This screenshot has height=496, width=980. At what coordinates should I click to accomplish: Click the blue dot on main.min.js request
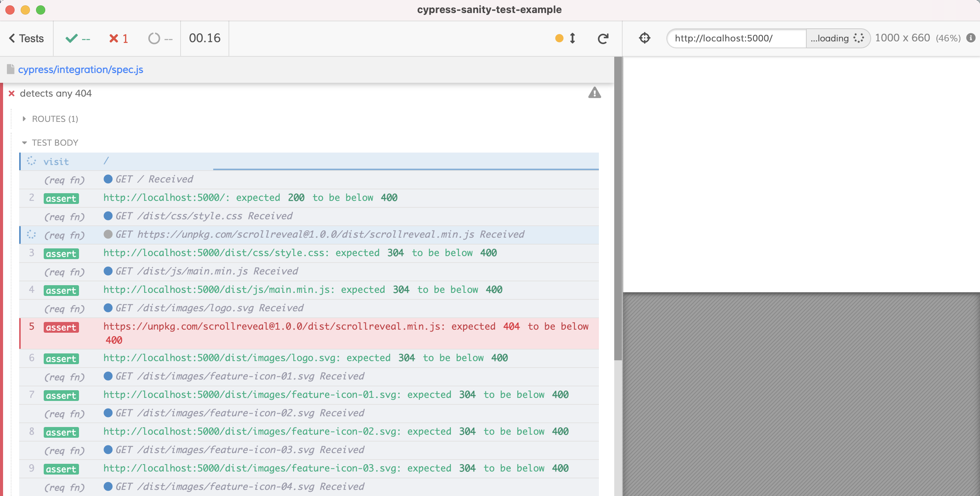click(x=108, y=271)
